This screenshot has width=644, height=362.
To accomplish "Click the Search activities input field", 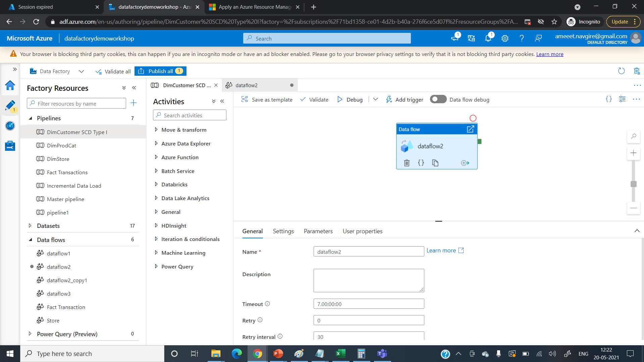I will (190, 115).
